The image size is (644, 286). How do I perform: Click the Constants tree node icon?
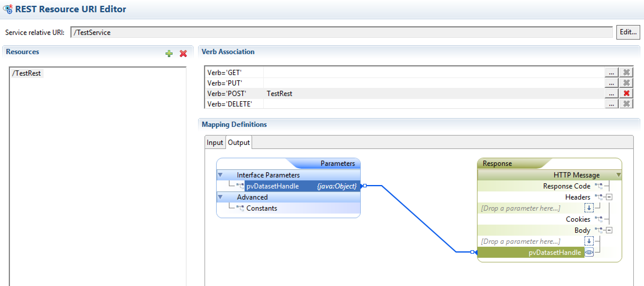pyautogui.click(x=240, y=208)
